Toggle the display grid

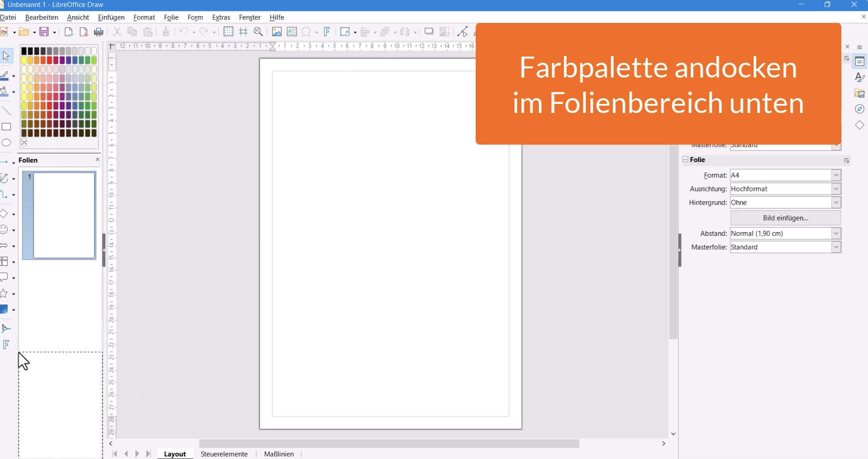pos(228,32)
